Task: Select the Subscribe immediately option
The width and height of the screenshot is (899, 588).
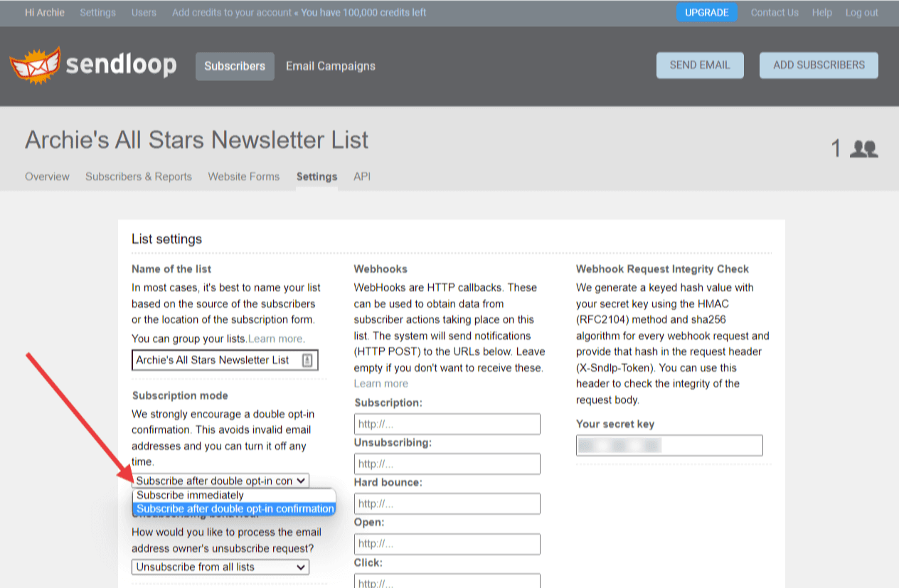Action: [188, 495]
